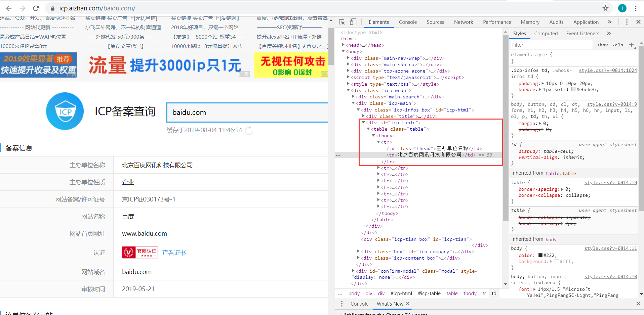Image resolution: width=644 pixels, height=315 pixels.
Task: Open the Sources tab
Action: coord(435,22)
